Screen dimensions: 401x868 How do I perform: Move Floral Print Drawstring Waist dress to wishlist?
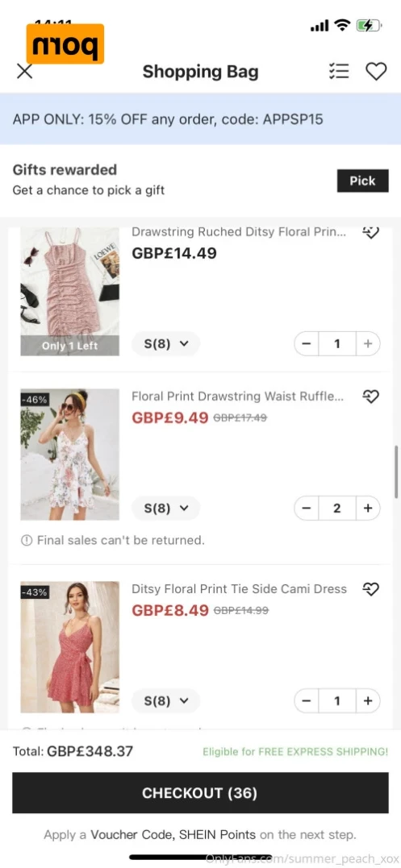click(x=370, y=397)
